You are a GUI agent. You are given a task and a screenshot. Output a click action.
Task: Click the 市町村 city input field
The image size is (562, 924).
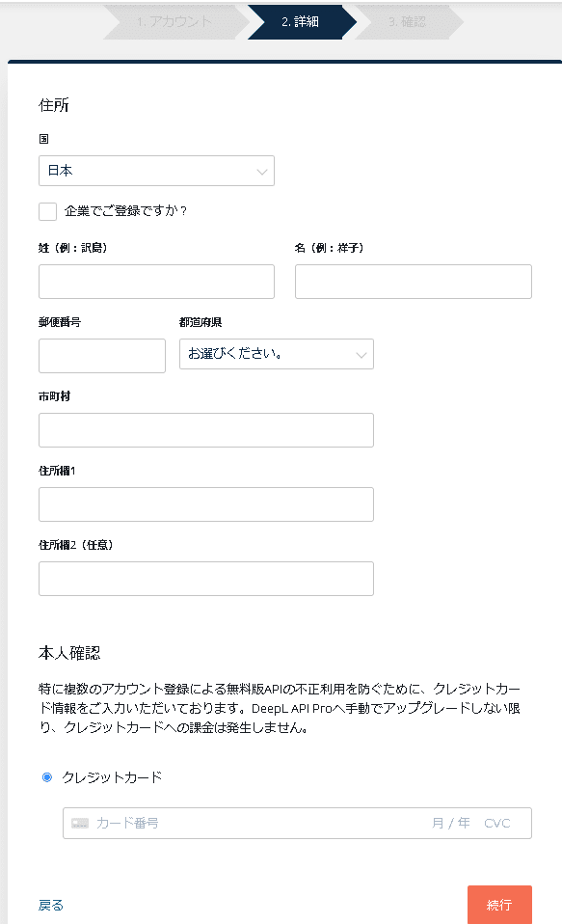point(206,430)
